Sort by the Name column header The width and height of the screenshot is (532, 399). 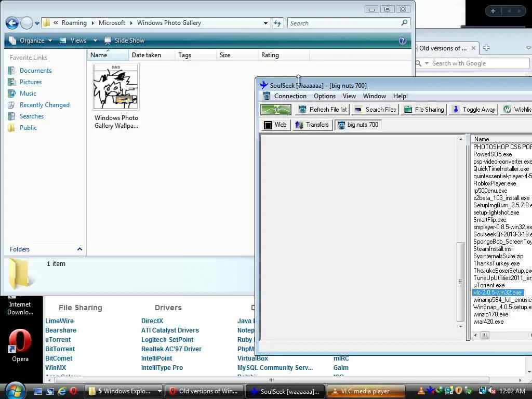[x=108, y=55]
